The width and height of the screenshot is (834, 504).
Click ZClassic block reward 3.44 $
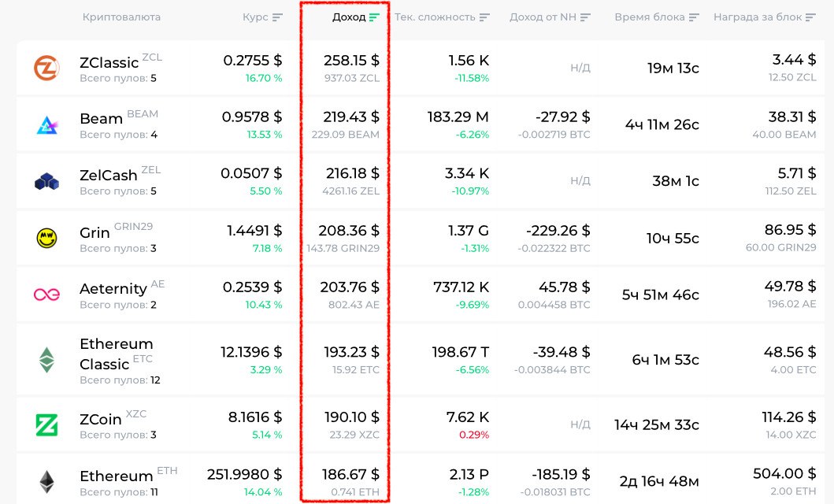coord(794,60)
